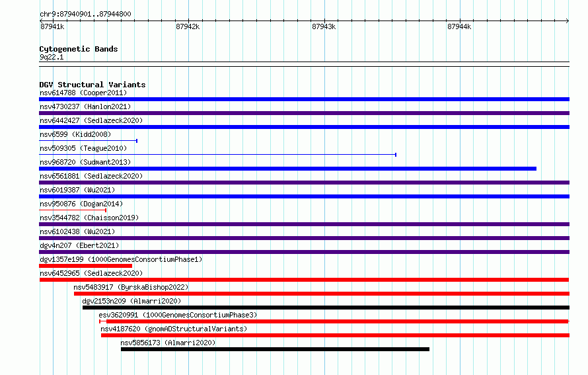Click the 87943k ruler tick label
This screenshot has height=375, width=588.
[324, 26]
